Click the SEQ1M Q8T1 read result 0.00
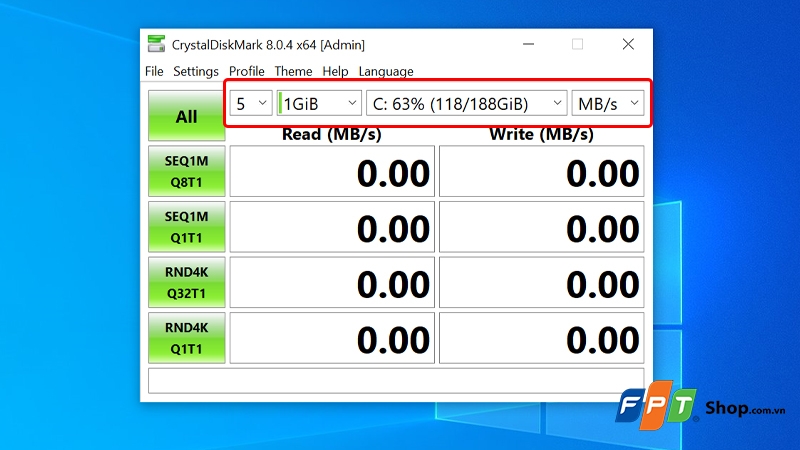The height and width of the screenshot is (450, 800). [x=332, y=171]
